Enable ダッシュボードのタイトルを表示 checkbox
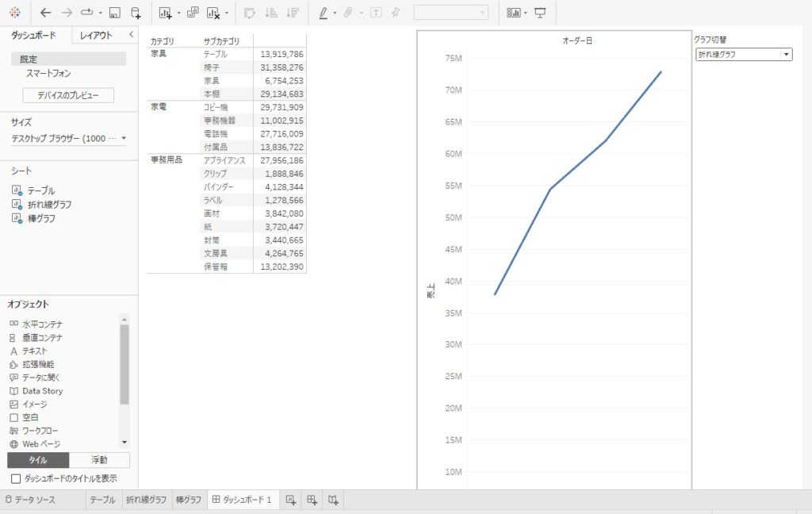Screen dimensions: 812x514 tap(15, 479)
